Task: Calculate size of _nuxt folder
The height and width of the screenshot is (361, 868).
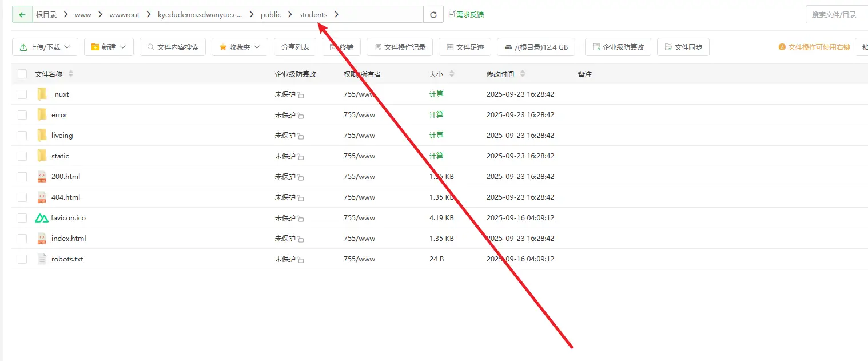Action: [436, 94]
